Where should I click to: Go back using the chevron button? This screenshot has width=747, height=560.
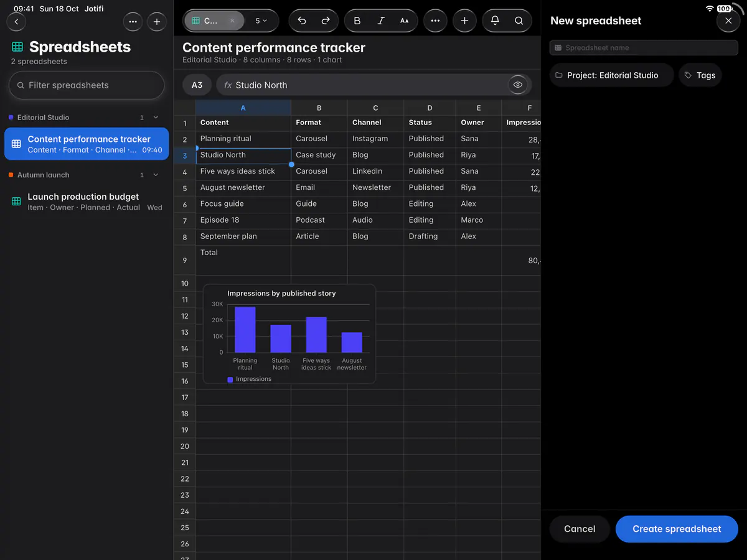(x=16, y=21)
